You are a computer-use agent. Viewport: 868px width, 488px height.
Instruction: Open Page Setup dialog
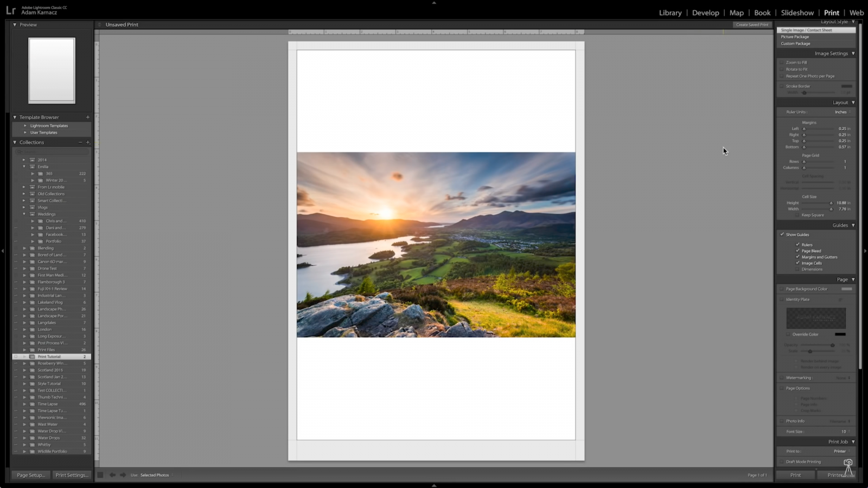pos(30,474)
